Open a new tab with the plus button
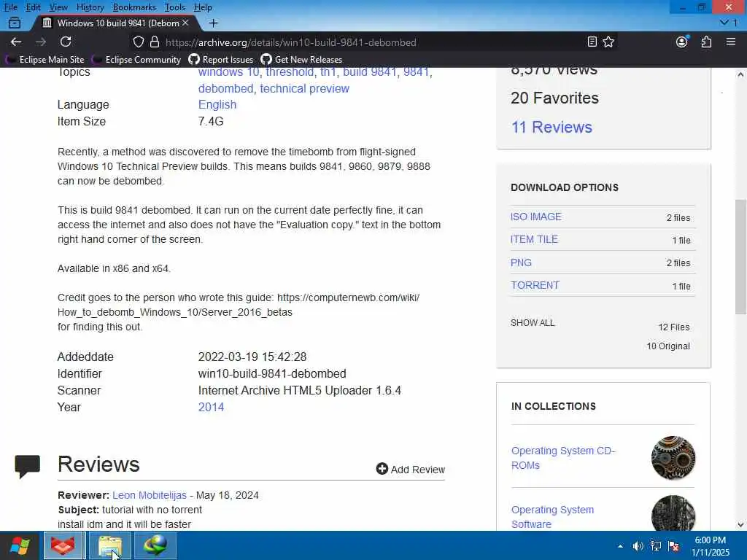The height and width of the screenshot is (560, 747). 214,23
